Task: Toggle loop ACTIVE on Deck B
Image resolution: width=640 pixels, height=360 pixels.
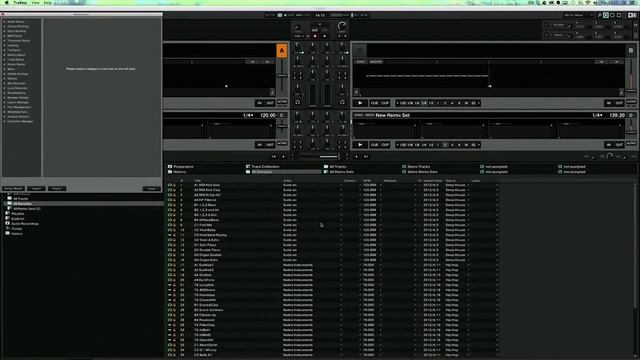Action: pos(631,102)
